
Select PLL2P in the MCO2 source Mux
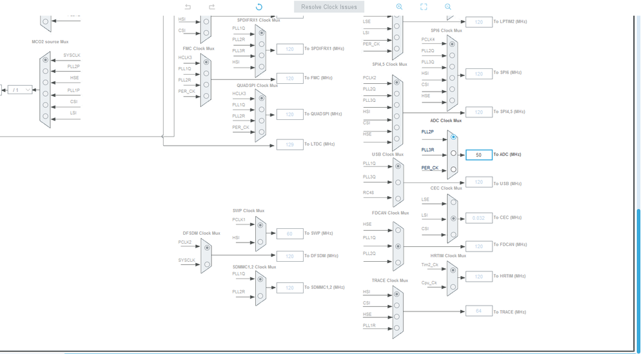(x=46, y=71)
